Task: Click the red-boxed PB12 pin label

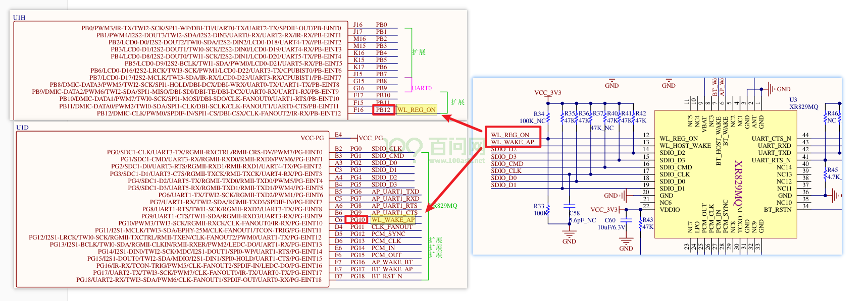Action: [383, 110]
